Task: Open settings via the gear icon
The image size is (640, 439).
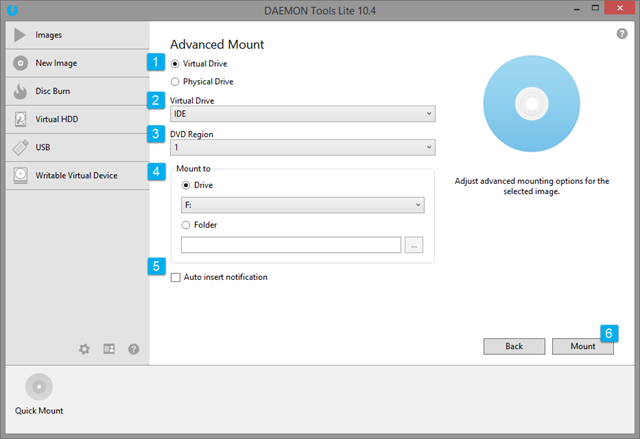Action: point(84,349)
